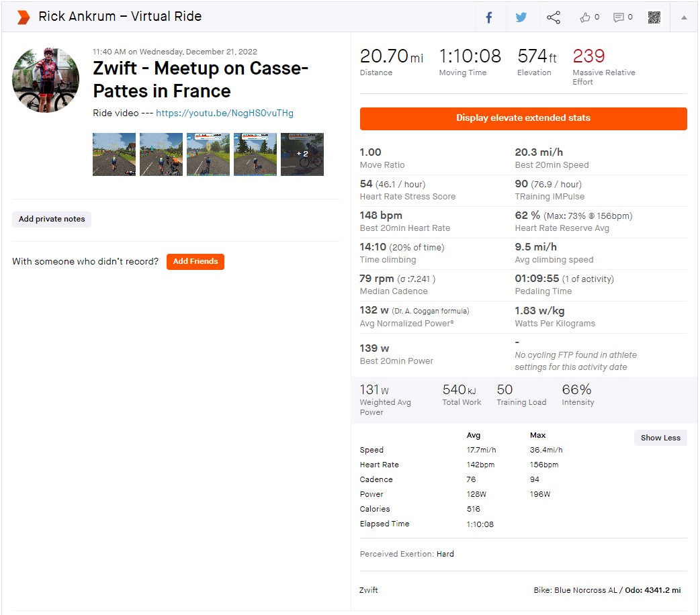Screen dimensions: 700x615
Task: Open the third ride screenshot thumbnail
Action: pos(208,154)
